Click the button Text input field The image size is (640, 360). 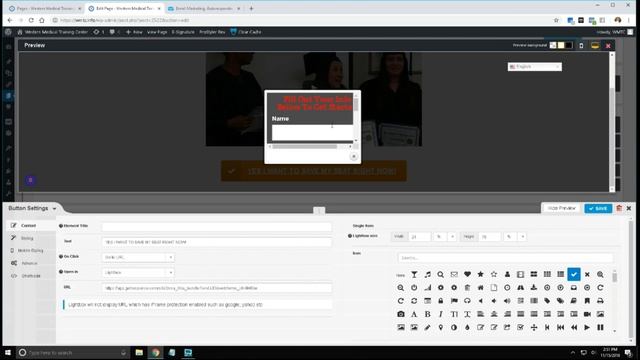(x=216, y=242)
